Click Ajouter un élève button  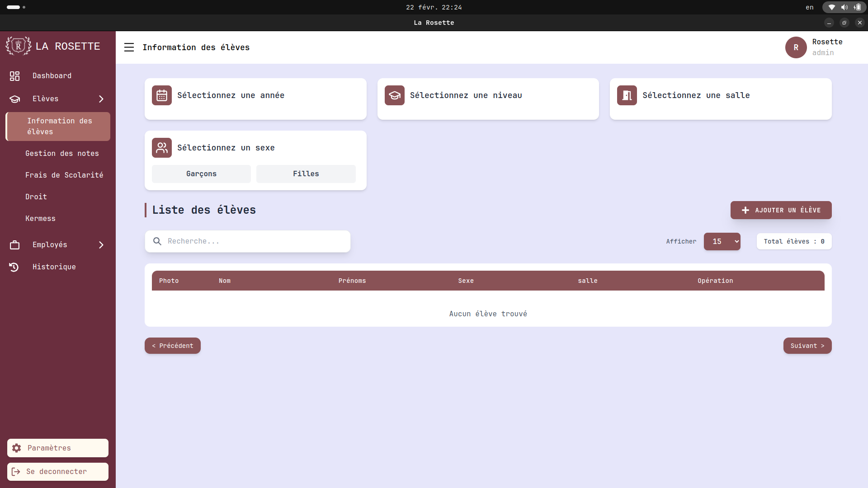coord(781,210)
